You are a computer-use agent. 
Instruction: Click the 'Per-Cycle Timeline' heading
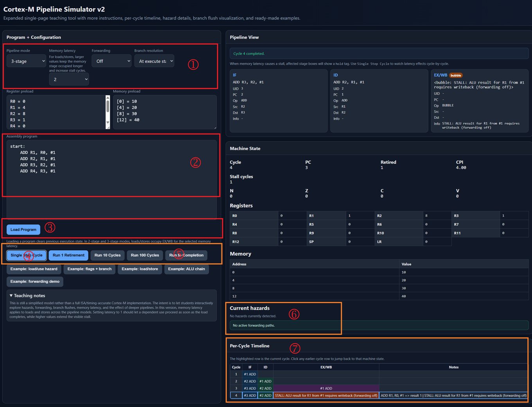250,346
